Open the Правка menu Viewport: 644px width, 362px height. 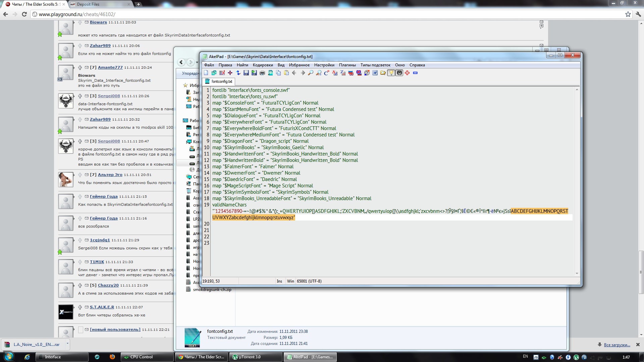point(225,65)
